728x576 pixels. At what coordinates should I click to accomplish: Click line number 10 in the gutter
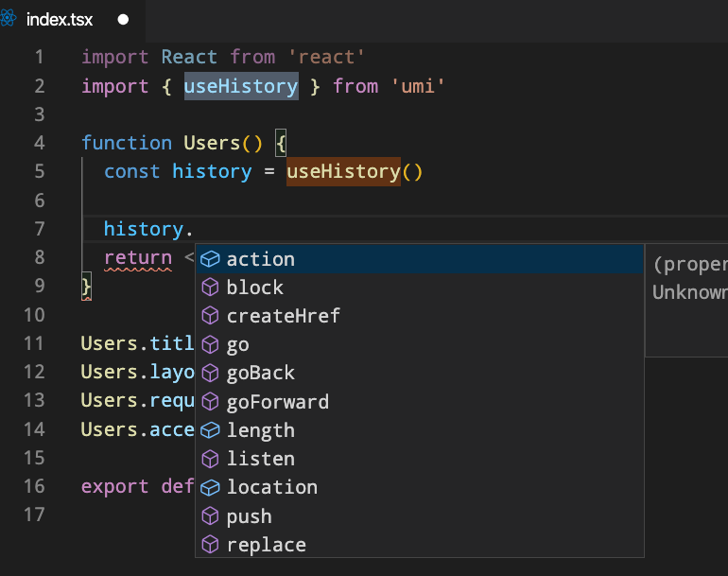click(x=34, y=315)
